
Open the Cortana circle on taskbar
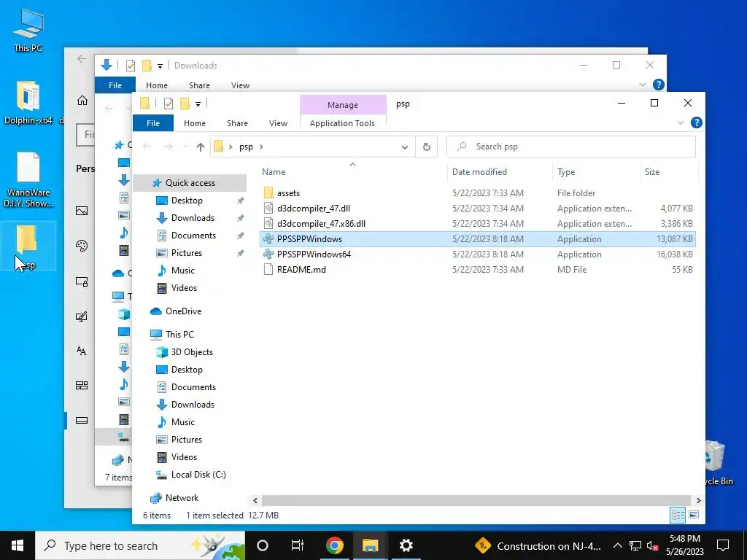pos(263,545)
